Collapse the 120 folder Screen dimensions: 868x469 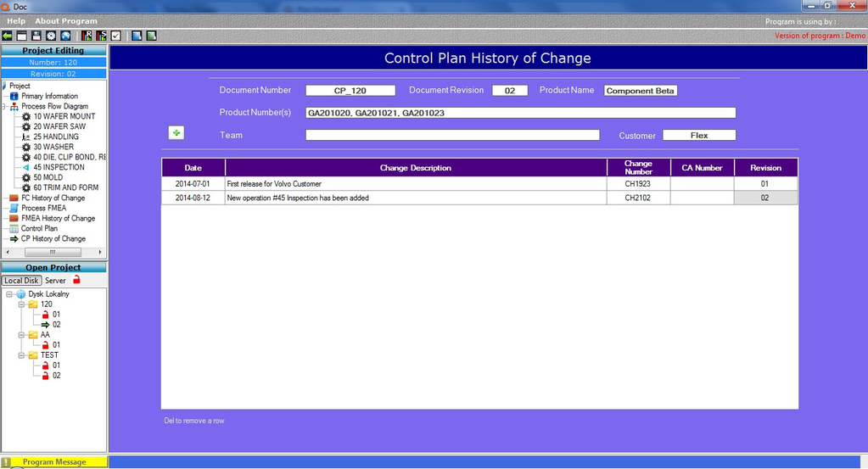(x=21, y=304)
